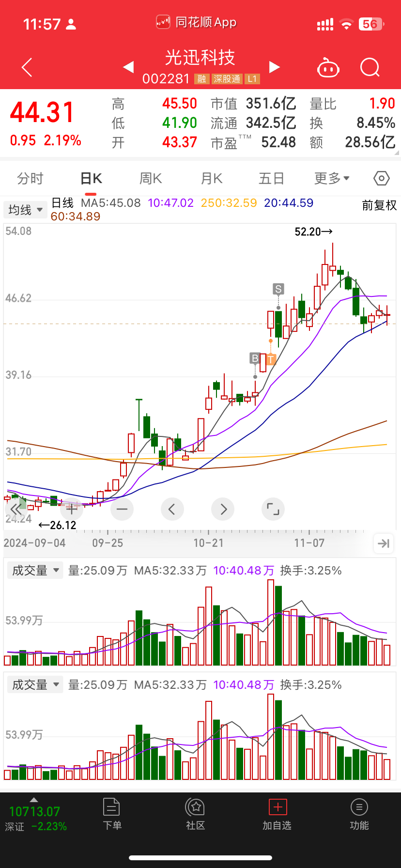Zoom in chart with plus button

click(x=72, y=509)
